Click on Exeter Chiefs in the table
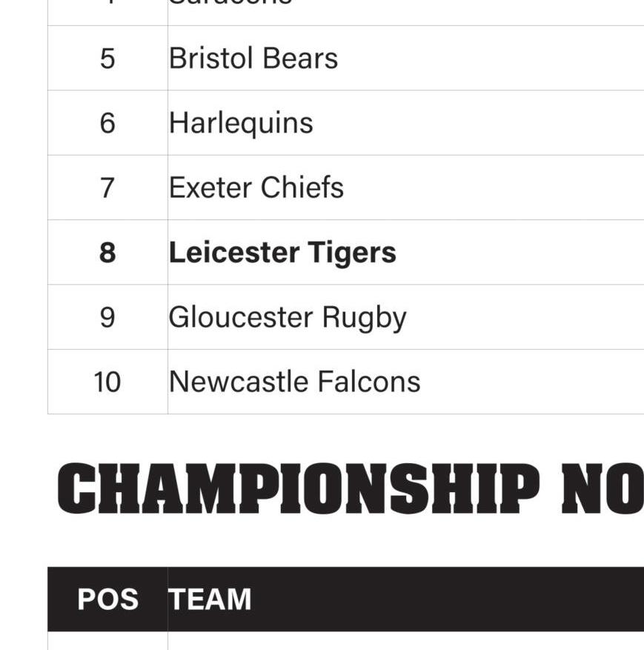This screenshot has width=644, height=650. click(256, 188)
